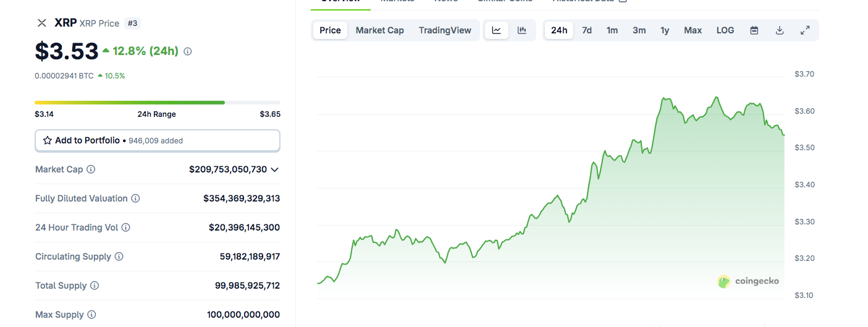Screen dimensions: 868x327
Task: Click the $3.53 price text
Action: pos(67,51)
